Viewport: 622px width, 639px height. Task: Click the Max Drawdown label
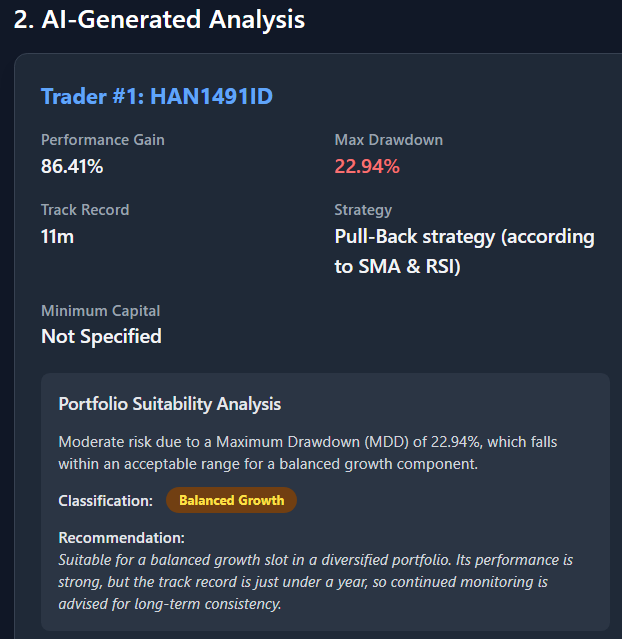click(389, 140)
